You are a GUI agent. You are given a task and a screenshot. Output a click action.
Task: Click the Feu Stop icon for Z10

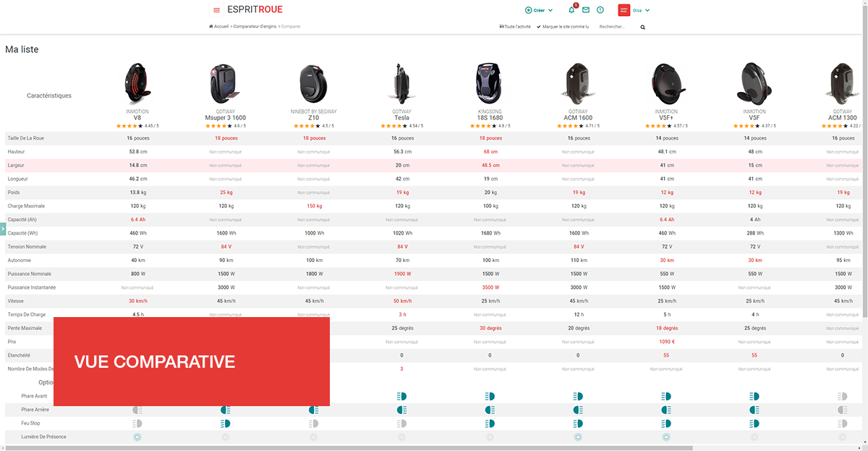coord(313,423)
